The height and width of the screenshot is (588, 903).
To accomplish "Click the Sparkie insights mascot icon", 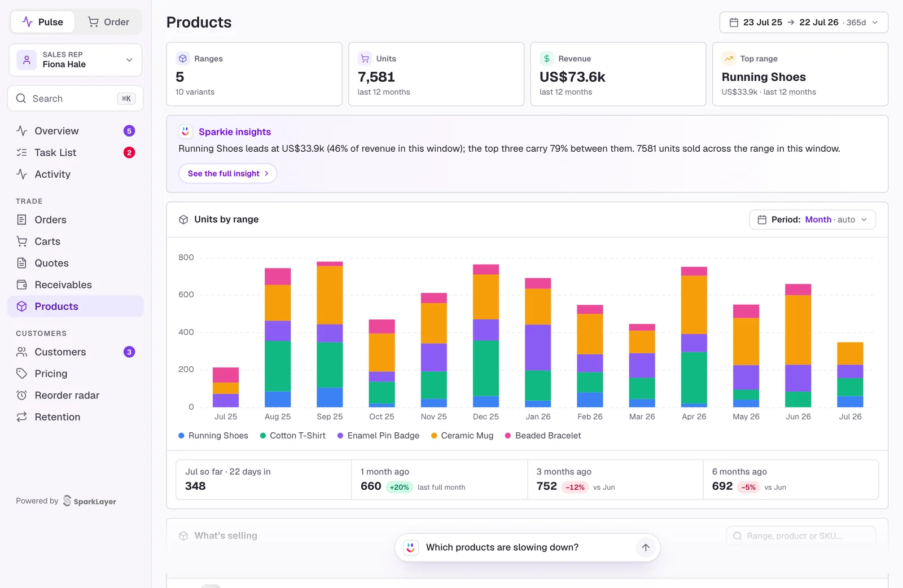I will [186, 131].
